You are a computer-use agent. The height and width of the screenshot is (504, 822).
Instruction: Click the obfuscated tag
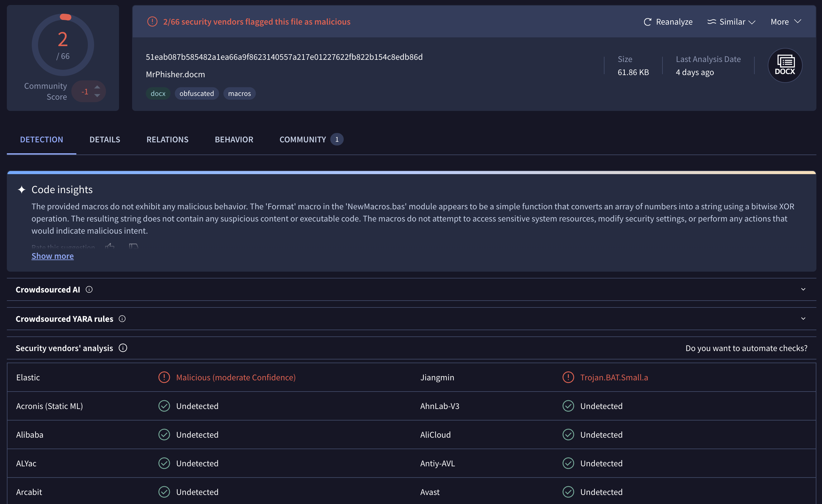point(197,93)
